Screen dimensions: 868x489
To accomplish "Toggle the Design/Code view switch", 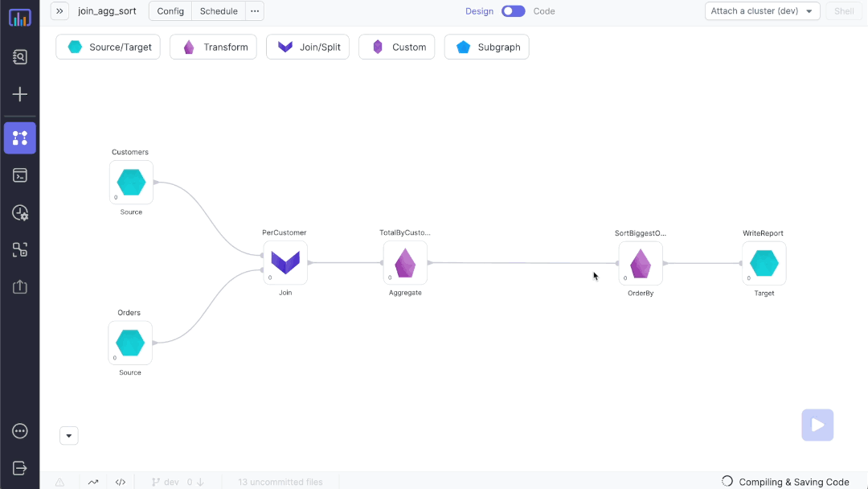I will [513, 11].
